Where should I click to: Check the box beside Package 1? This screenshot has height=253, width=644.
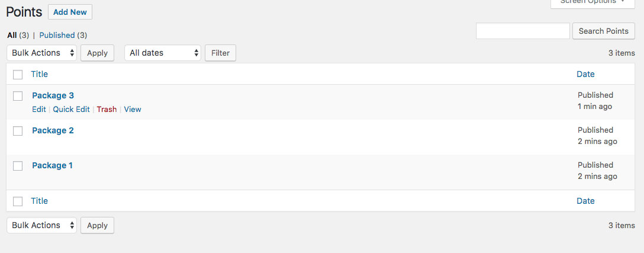coord(18,166)
